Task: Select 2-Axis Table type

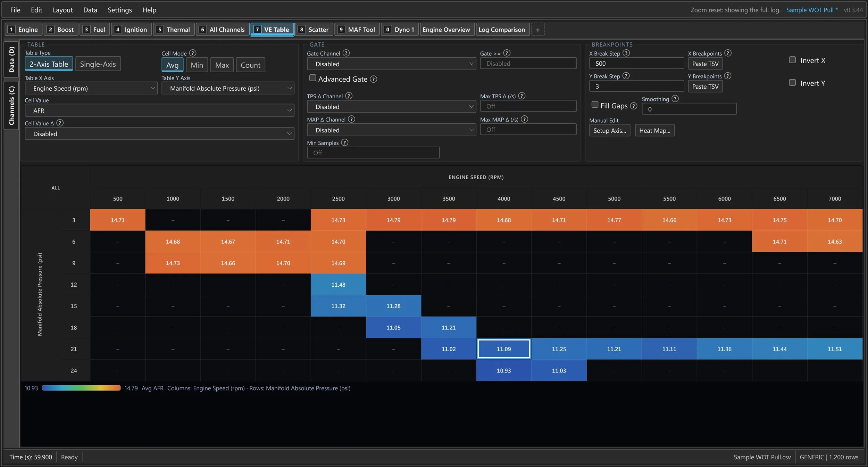Action: [49, 64]
